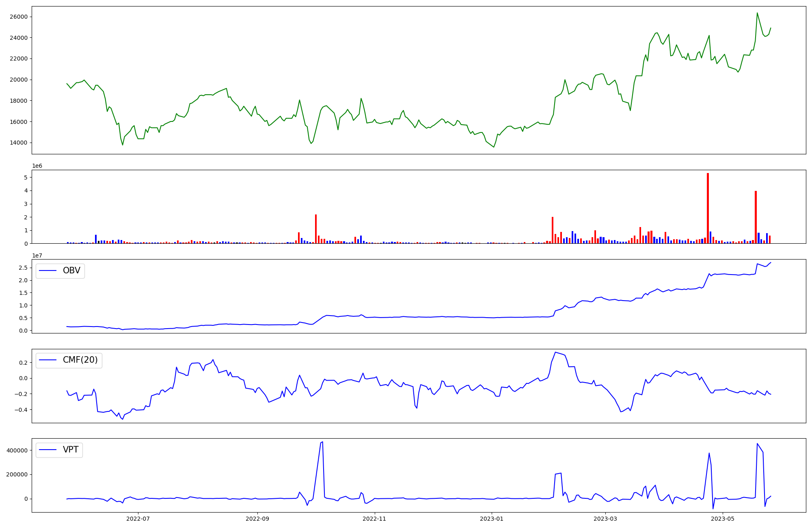Image resolution: width=812 pixels, height=528 pixels.
Task: Click the VPT legend label
Action: pyautogui.click(x=71, y=450)
